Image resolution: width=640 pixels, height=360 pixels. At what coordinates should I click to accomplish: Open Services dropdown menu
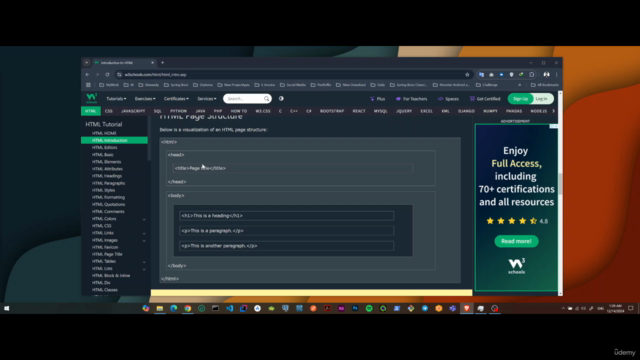click(x=207, y=99)
